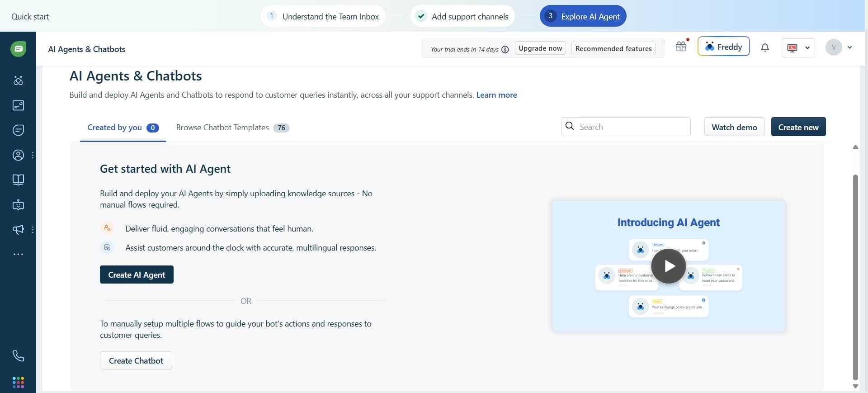868x393 pixels.
Task: Click the 76 templates count badge
Action: (281, 128)
